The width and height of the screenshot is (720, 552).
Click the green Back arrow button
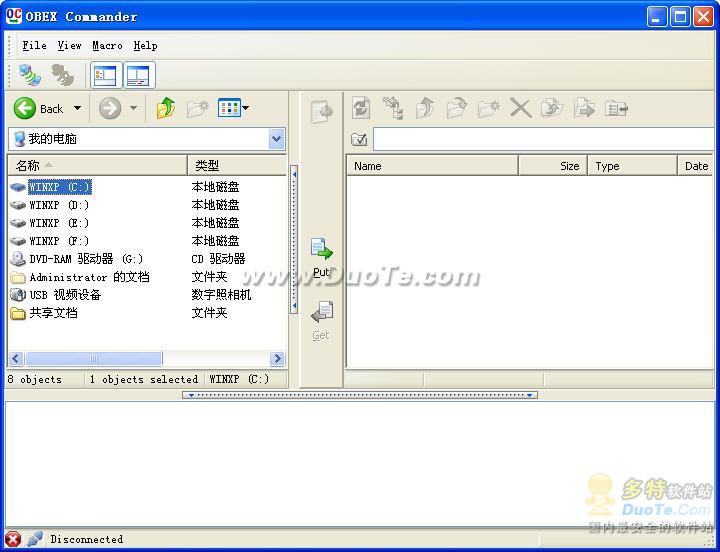(26, 108)
